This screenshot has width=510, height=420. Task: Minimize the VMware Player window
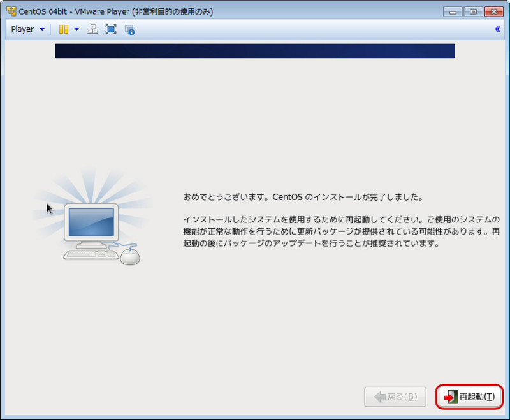click(x=453, y=11)
